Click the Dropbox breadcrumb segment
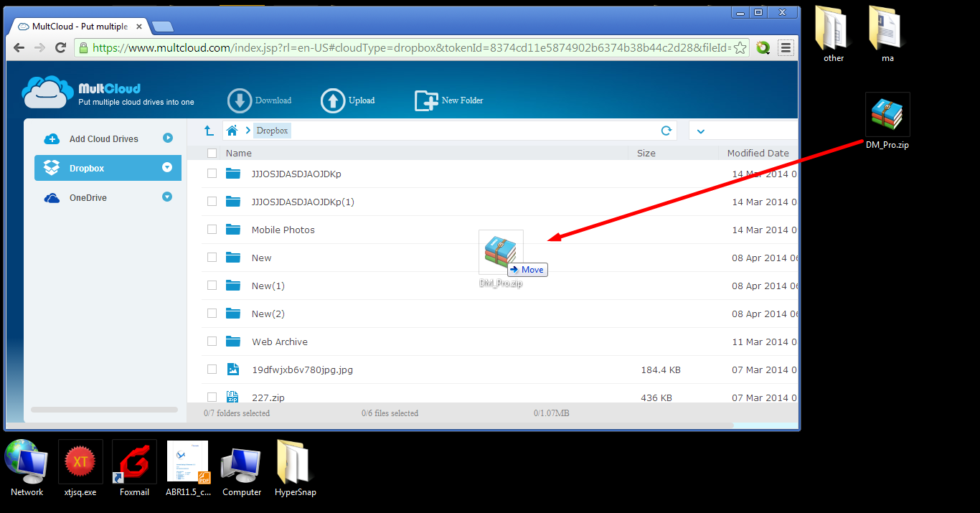This screenshot has width=980, height=513. (272, 131)
